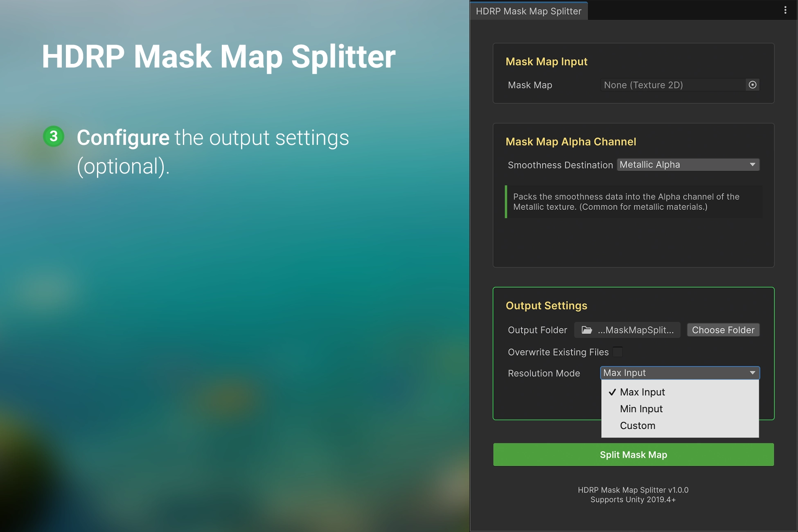
Task: Click the green Split Mask Map button
Action: [x=633, y=455]
